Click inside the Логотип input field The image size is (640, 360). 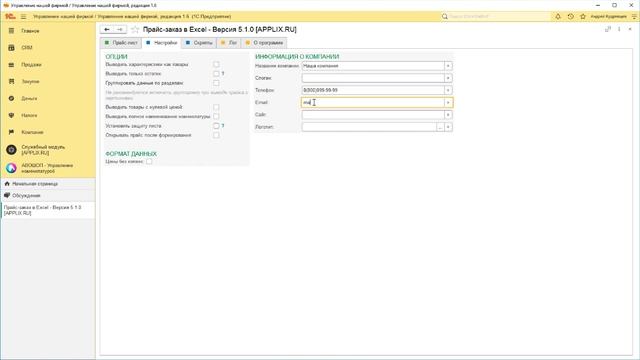point(369,127)
